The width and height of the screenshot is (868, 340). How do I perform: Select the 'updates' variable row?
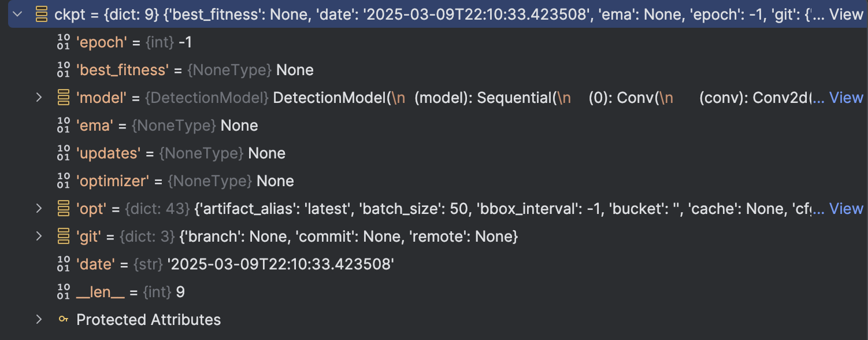click(x=180, y=153)
